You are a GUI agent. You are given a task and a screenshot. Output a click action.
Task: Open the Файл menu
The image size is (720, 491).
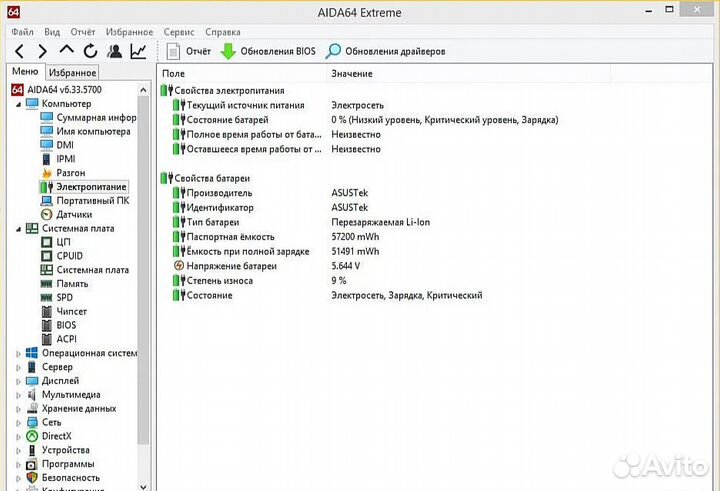click(x=22, y=32)
